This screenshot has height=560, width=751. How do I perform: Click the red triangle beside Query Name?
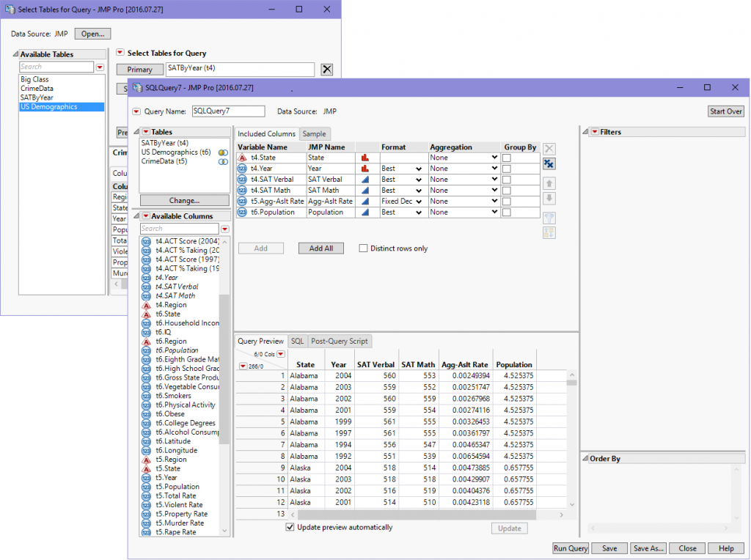pyautogui.click(x=136, y=111)
